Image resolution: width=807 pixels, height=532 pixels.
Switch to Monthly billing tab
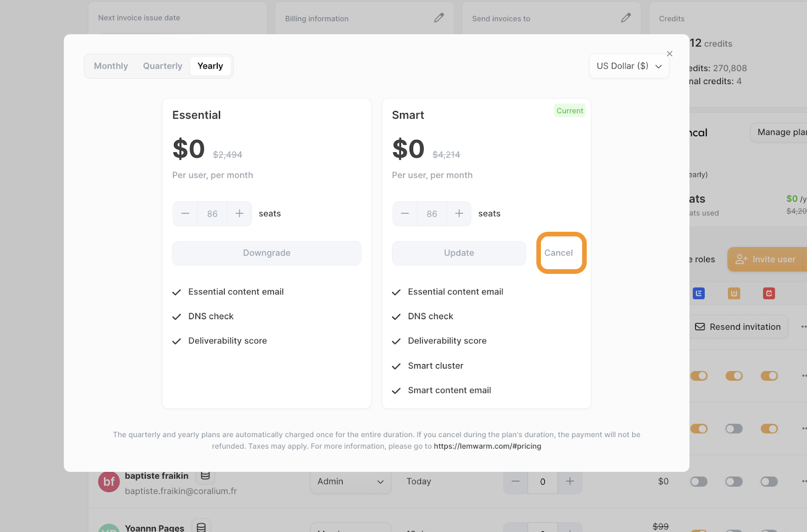tap(111, 66)
